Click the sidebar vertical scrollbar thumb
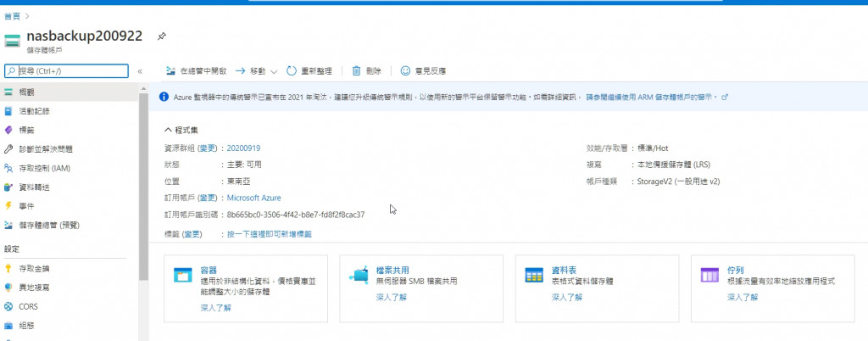Image resolution: width=868 pixels, height=341 pixels. click(x=144, y=187)
